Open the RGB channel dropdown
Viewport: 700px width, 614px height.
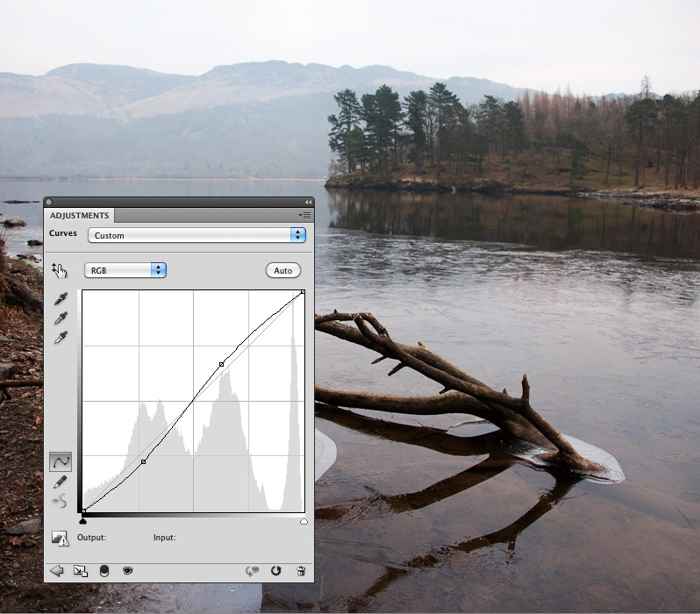tap(125, 270)
